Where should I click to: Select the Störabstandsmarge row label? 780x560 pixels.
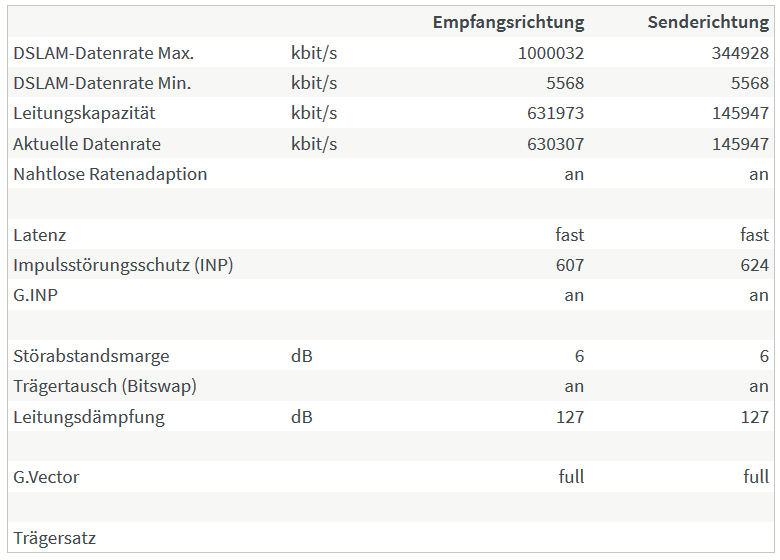[91, 356]
